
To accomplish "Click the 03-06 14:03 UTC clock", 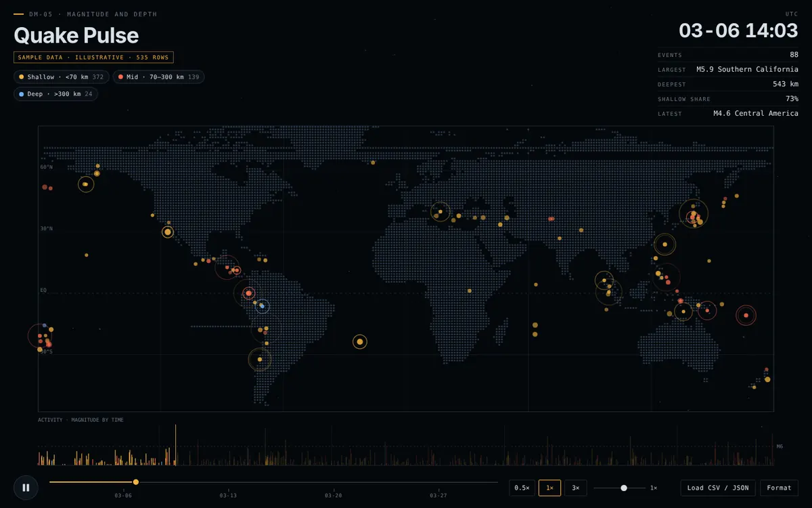I will [x=738, y=30].
